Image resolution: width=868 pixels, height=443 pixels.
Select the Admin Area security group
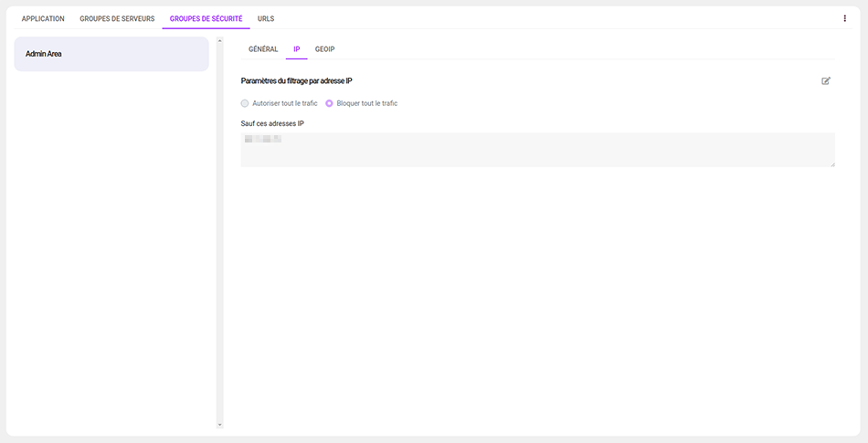coord(111,54)
